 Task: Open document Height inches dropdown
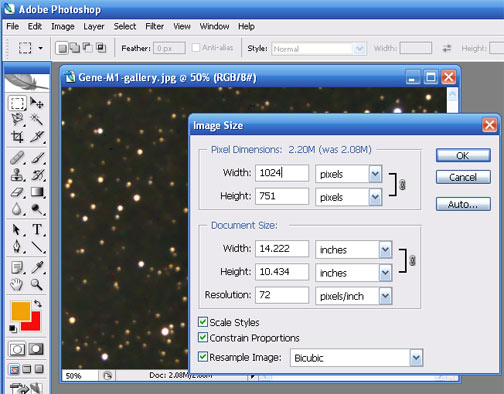pyautogui.click(x=385, y=273)
